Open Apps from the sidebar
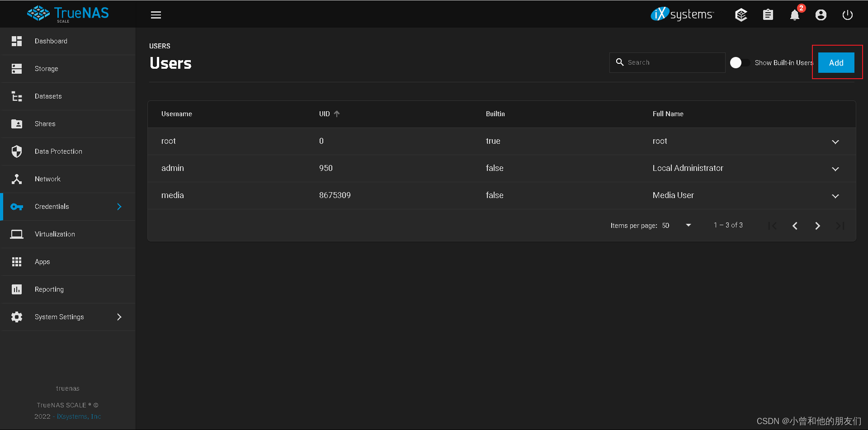The width and height of the screenshot is (868, 430). point(69,262)
